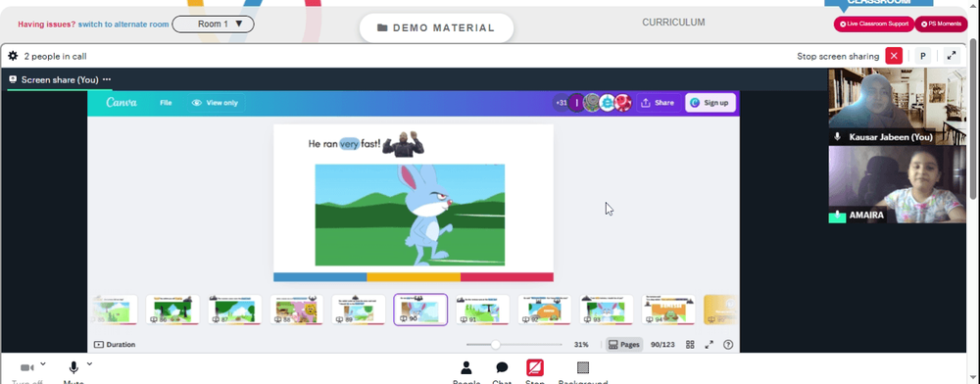Viewport: 980px width, 384px height.
Task: Open the Room 1 dropdown
Action: 213,24
